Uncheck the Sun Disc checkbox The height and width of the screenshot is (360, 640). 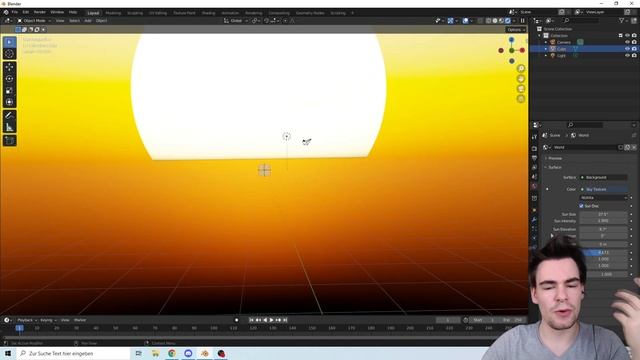coord(582,206)
